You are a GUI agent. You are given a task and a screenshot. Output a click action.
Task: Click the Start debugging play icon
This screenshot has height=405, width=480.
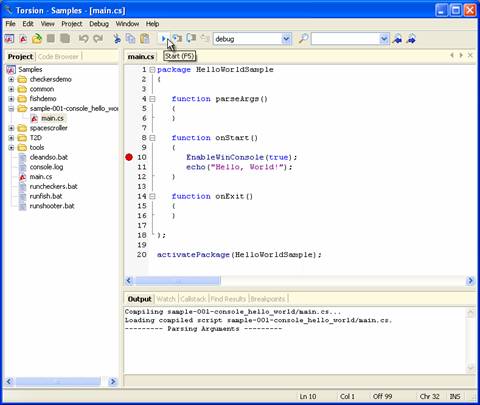click(164, 39)
